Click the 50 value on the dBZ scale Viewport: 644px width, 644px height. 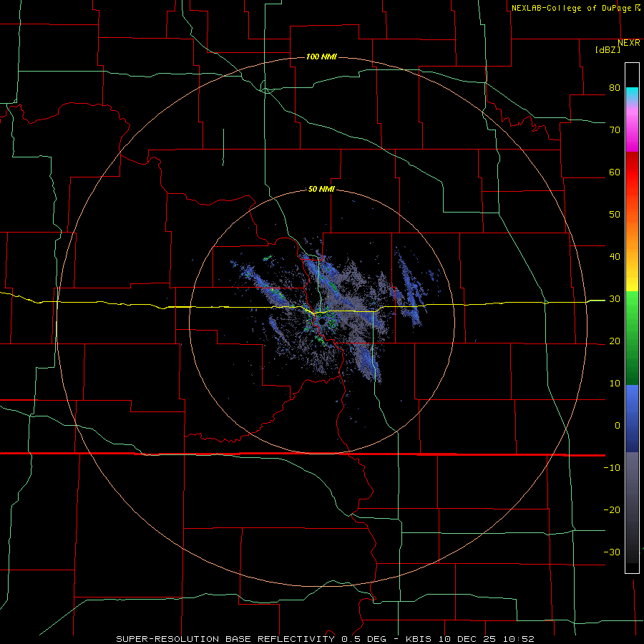615,215
